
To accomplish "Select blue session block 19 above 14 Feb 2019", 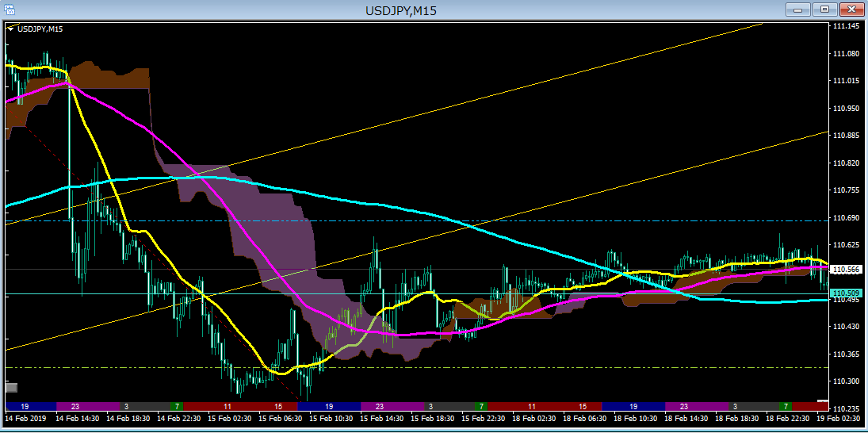I will tap(30, 406).
